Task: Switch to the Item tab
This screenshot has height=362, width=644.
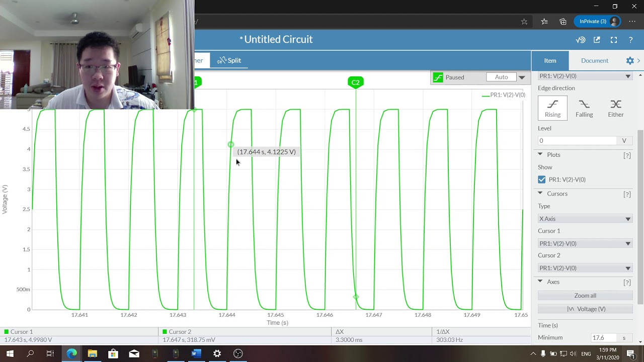Action: pos(550,60)
